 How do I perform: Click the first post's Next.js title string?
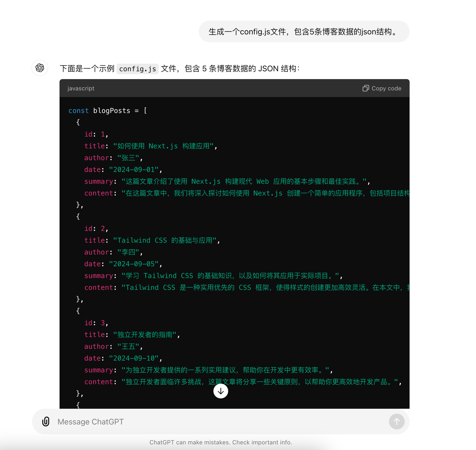[163, 146]
